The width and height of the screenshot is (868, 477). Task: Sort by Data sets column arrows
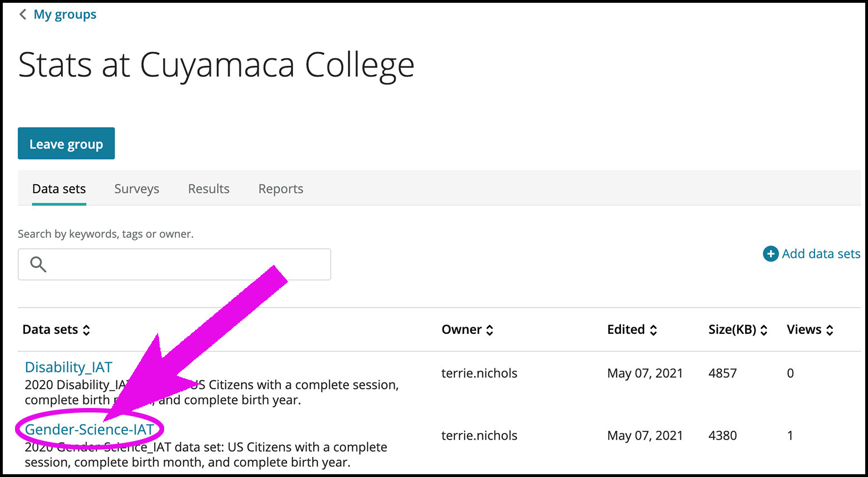click(86, 330)
